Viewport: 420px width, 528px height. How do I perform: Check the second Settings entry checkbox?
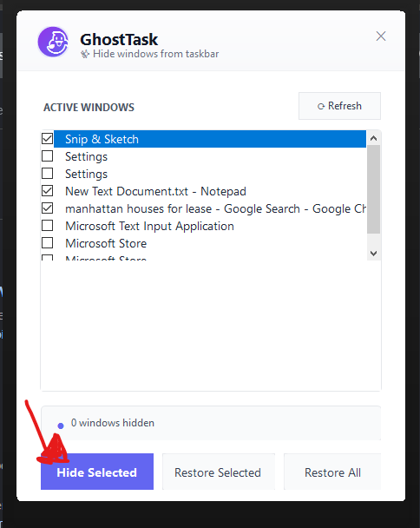pos(47,173)
